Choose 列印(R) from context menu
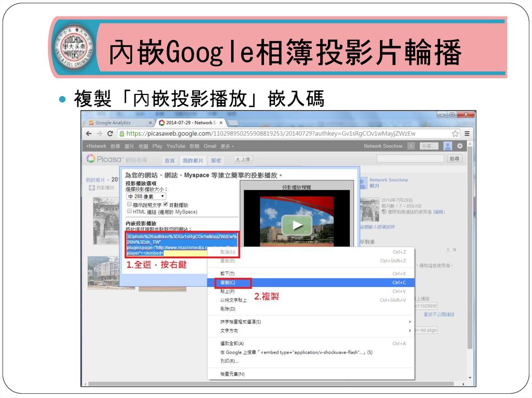This screenshot has height=398, width=532. (311, 361)
